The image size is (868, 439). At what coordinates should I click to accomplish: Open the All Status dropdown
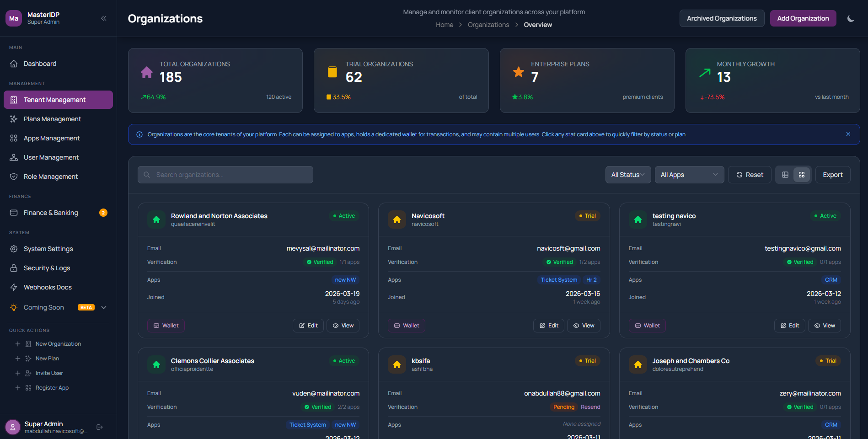[628, 175]
